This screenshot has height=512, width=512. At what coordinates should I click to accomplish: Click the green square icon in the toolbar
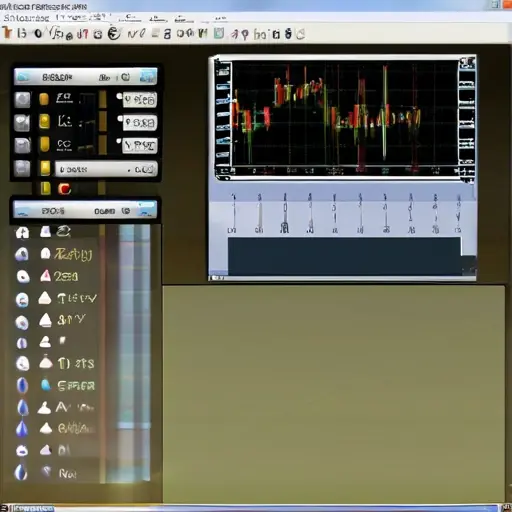pyautogui.click(x=219, y=33)
